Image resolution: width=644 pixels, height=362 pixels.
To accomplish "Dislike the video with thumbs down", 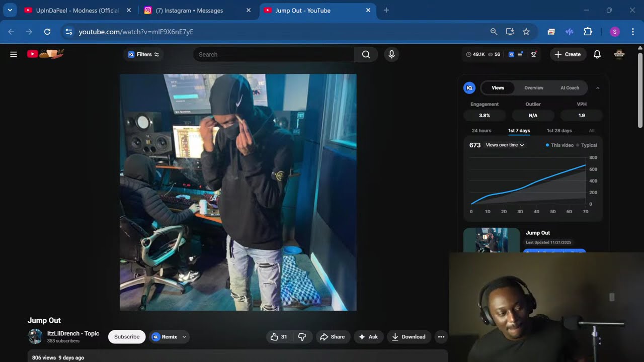I will [x=302, y=337].
